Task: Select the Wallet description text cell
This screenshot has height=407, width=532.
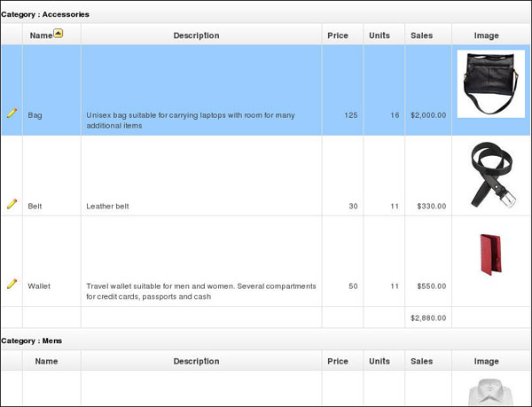Action: tap(201, 292)
